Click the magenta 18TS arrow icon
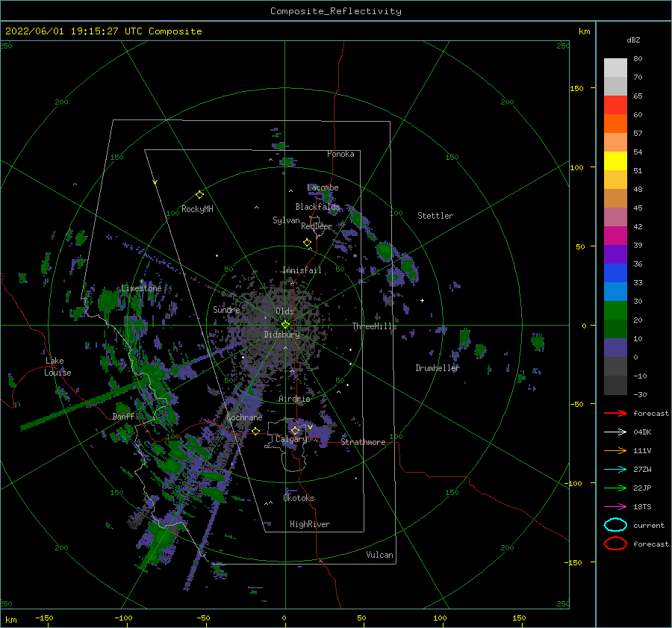Screen dimensions: 672x628 615,507
